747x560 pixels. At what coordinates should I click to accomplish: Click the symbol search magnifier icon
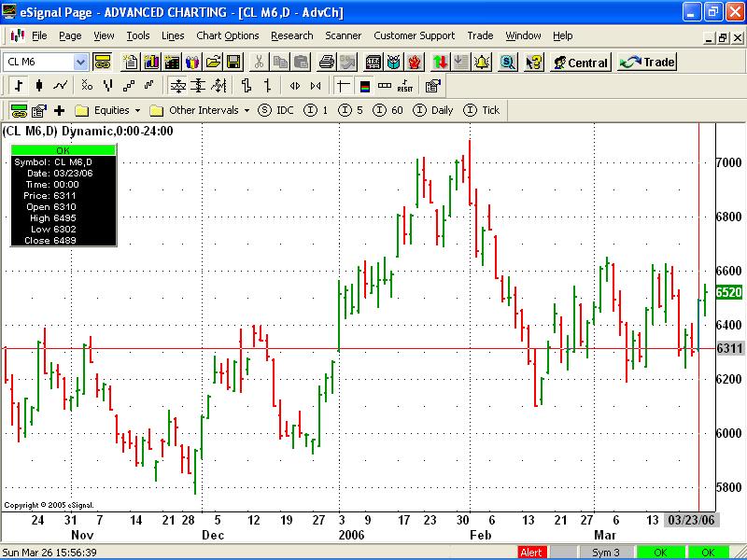pos(507,63)
